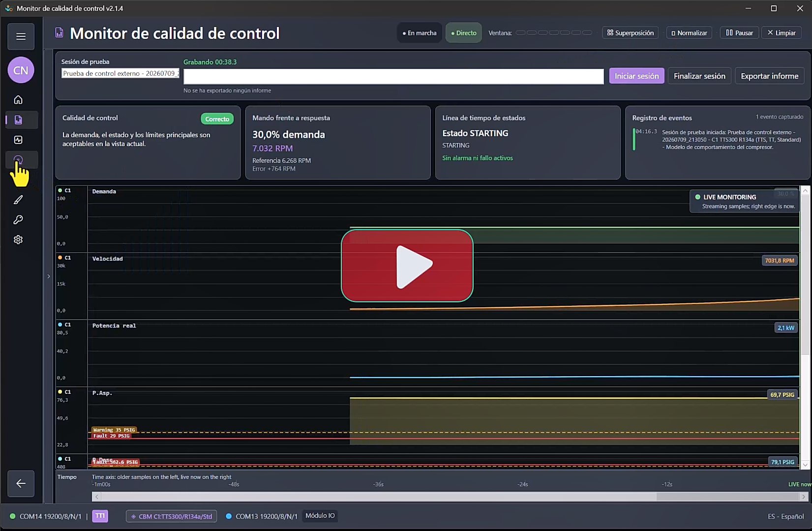Select the report document sidebar icon

pyautogui.click(x=18, y=120)
